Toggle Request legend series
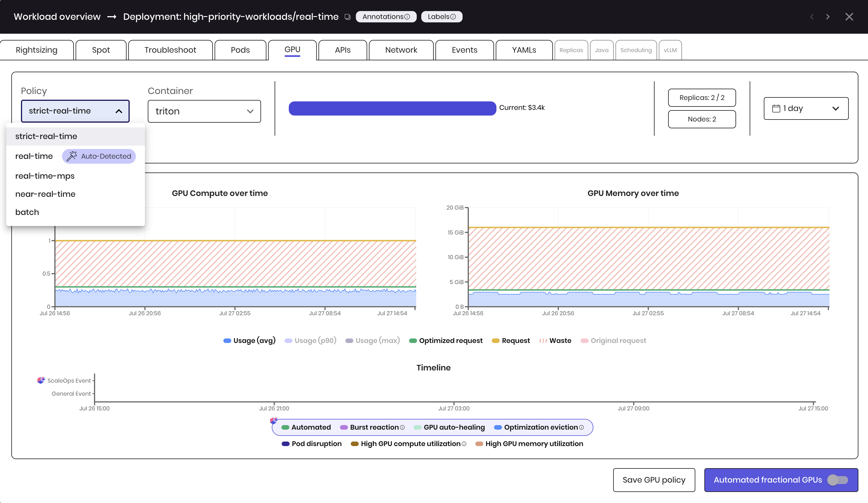The image size is (868, 503). coord(511,340)
